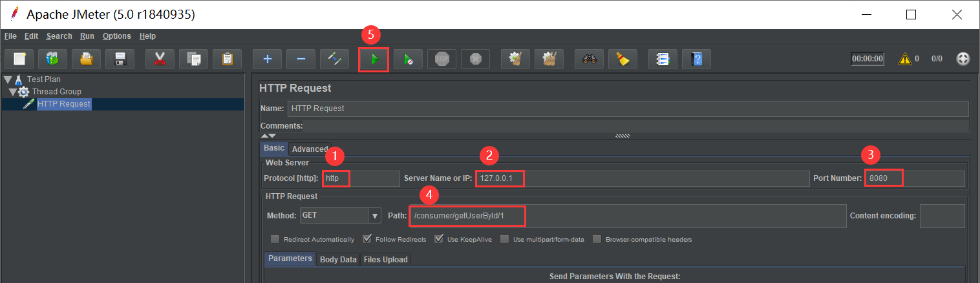Click the Expand all plus icon
This screenshot has width=980, height=283.
(267, 59)
